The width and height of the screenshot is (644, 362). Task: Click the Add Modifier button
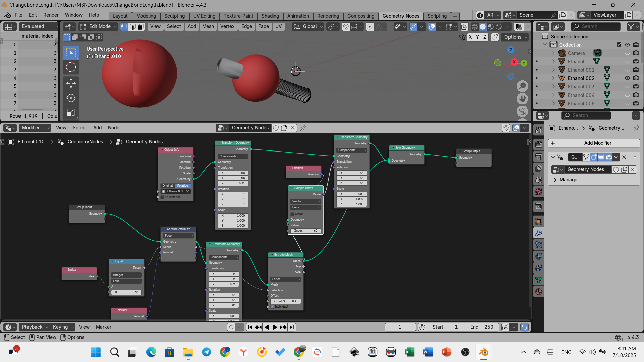click(594, 143)
